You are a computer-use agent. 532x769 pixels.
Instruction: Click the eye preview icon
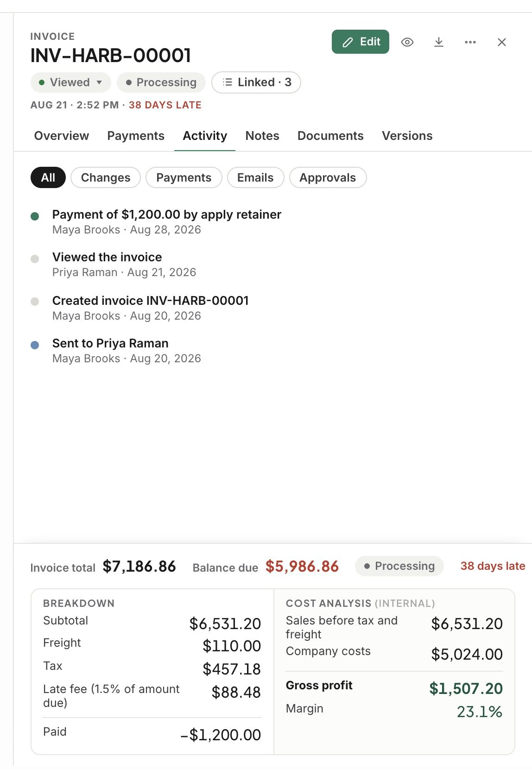click(407, 42)
